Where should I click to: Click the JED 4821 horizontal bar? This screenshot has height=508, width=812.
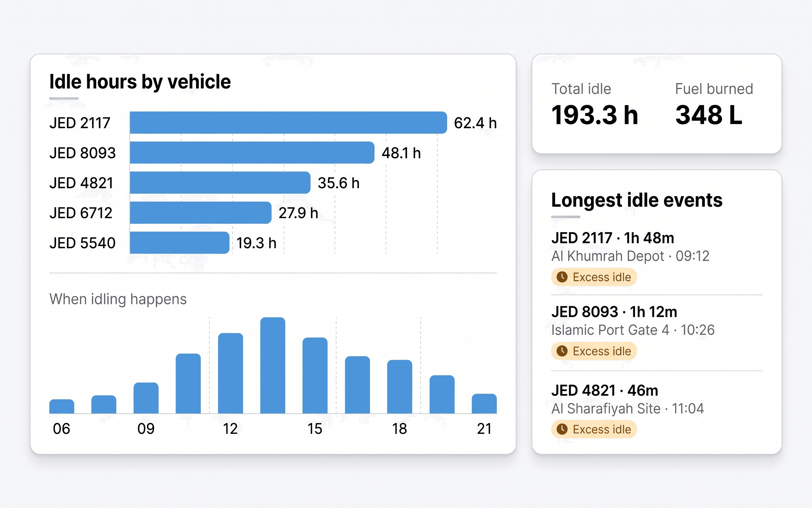pyautogui.click(x=220, y=183)
